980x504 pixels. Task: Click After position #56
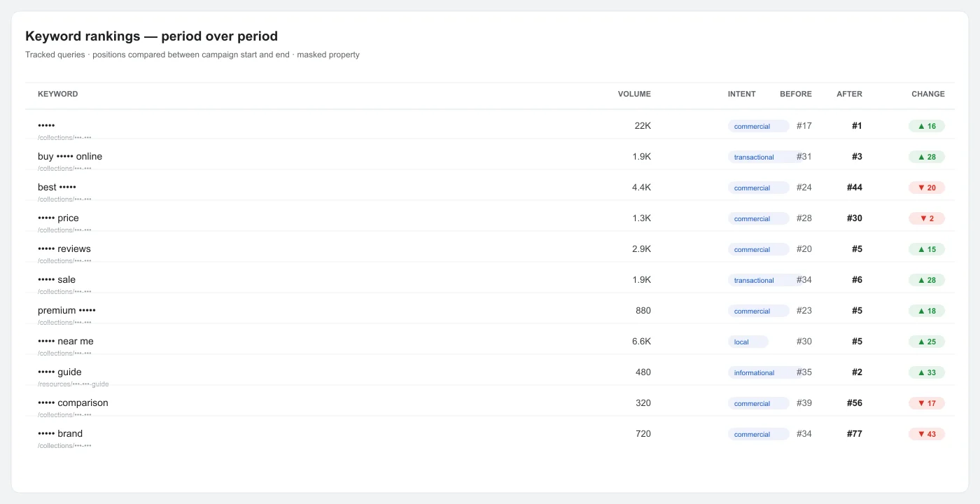coord(855,403)
